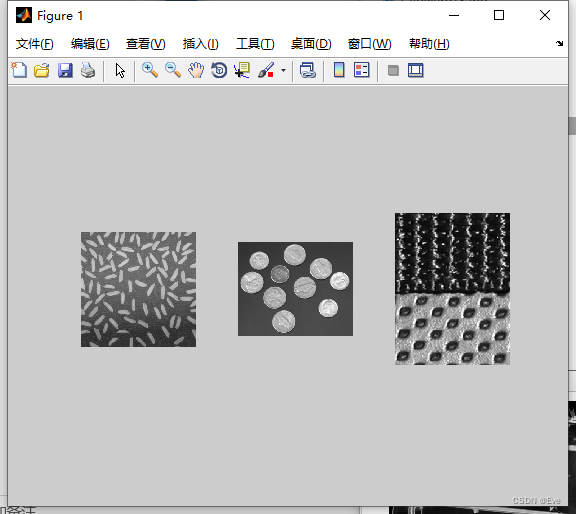
Task: Activate the Zoom Out magnifier tool
Action: pos(173,70)
